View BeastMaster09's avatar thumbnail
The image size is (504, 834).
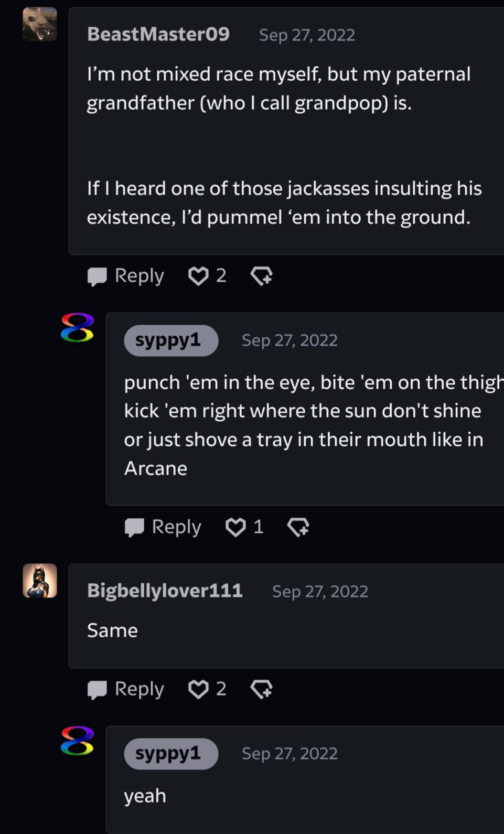(x=40, y=24)
